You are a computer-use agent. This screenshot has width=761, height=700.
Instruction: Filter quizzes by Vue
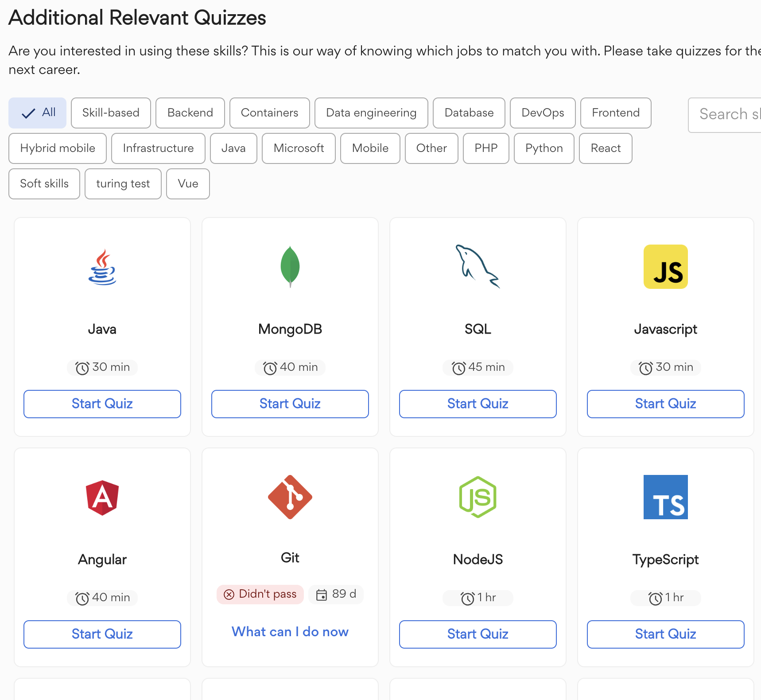(x=188, y=184)
